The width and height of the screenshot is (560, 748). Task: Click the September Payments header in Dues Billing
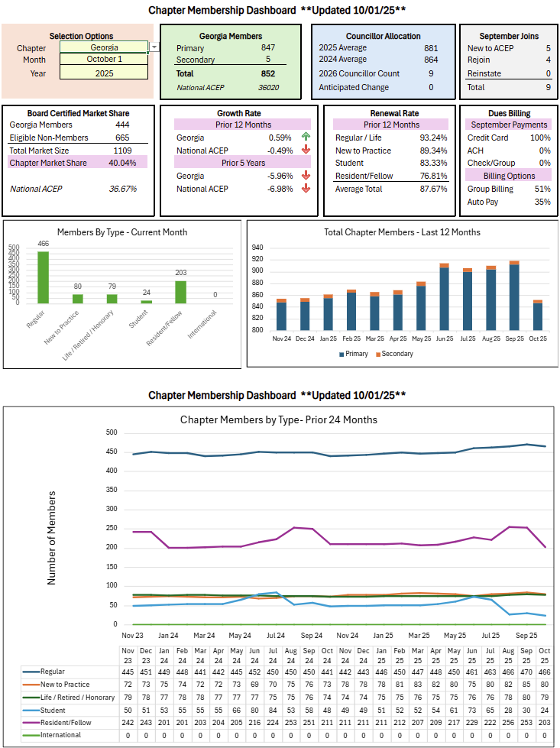(508, 125)
